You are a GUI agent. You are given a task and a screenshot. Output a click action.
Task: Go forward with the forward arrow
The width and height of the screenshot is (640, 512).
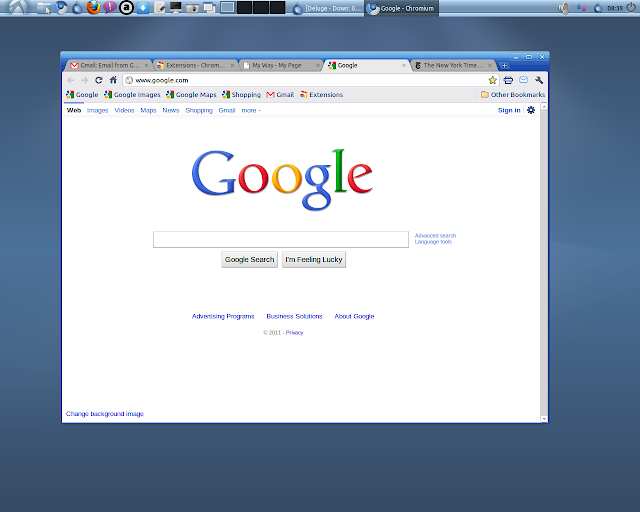(84, 80)
